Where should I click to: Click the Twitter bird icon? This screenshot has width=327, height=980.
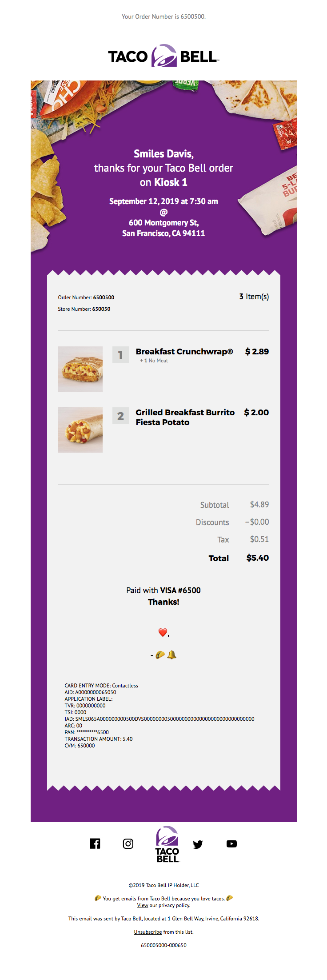pos(198,844)
